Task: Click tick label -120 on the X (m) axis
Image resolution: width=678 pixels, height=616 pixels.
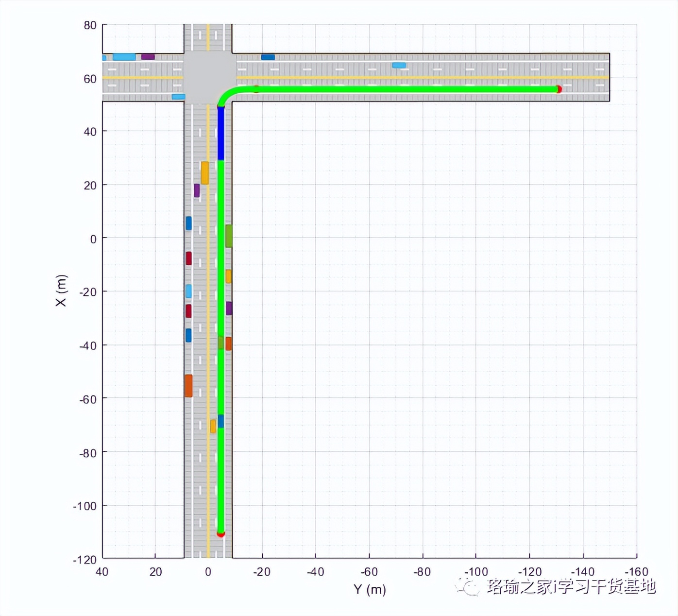Action: click(85, 560)
